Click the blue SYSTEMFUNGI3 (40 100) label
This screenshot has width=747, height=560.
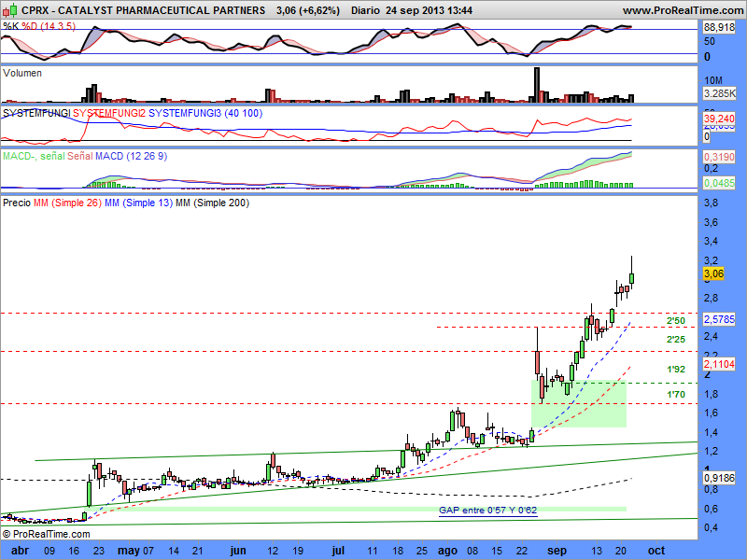[x=205, y=113]
